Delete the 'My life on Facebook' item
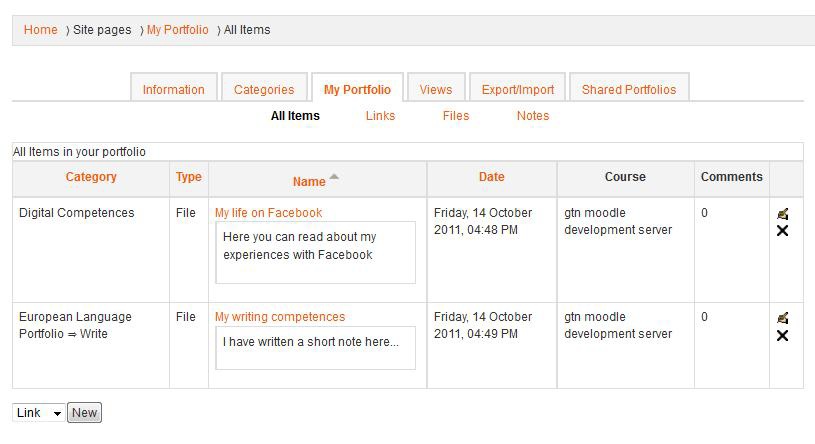The height and width of the screenshot is (444, 815). tap(782, 231)
